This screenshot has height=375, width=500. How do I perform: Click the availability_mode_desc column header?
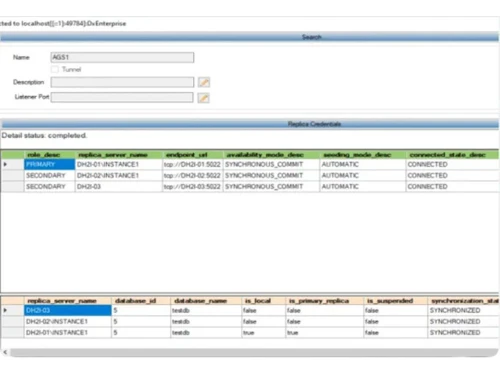point(271,155)
